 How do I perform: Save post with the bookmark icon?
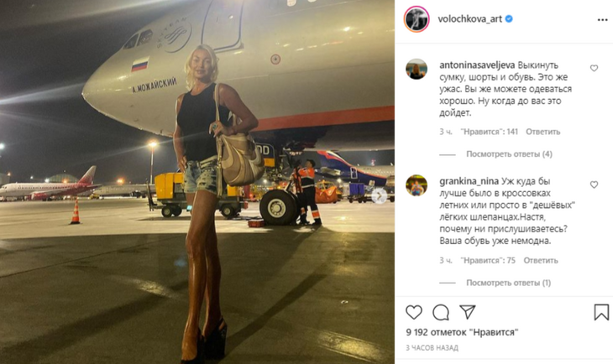pyautogui.click(x=601, y=312)
